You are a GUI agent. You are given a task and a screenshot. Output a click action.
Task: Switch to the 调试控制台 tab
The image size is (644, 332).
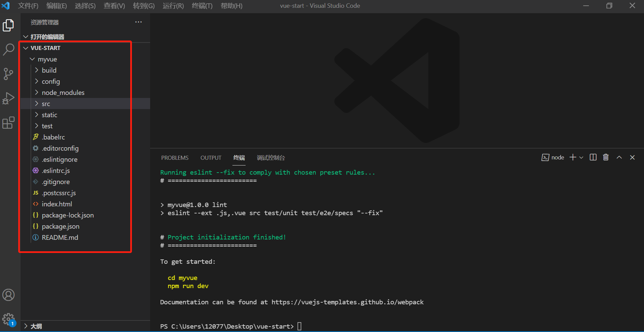pos(270,157)
